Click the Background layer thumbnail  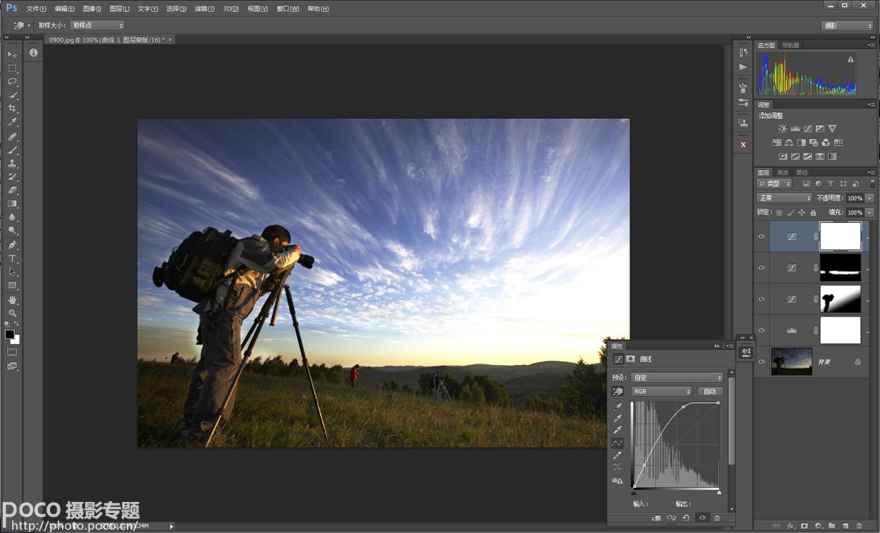[791, 361]
